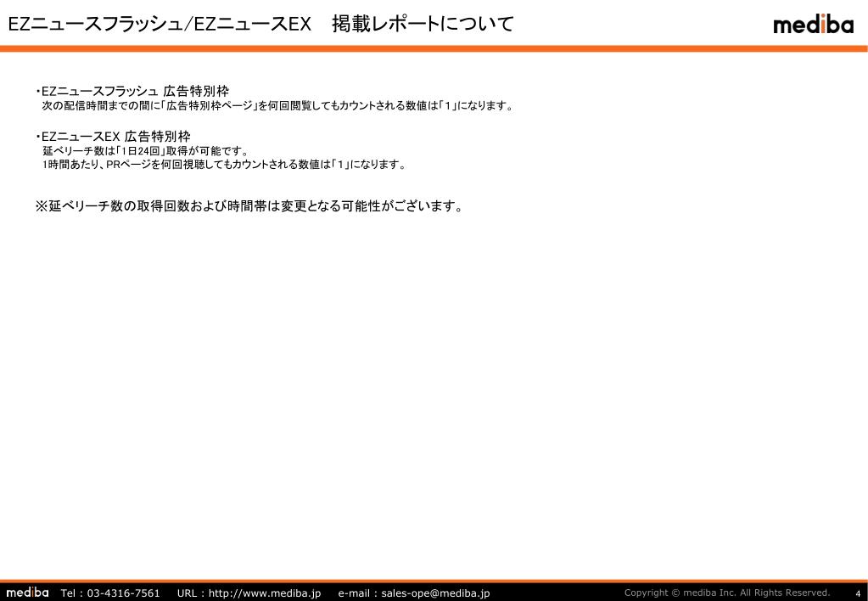This screenshot has width=868, height=601.
Task: Click the sales-ope@mediba.jp email address
Action: (x=435, y=593)
